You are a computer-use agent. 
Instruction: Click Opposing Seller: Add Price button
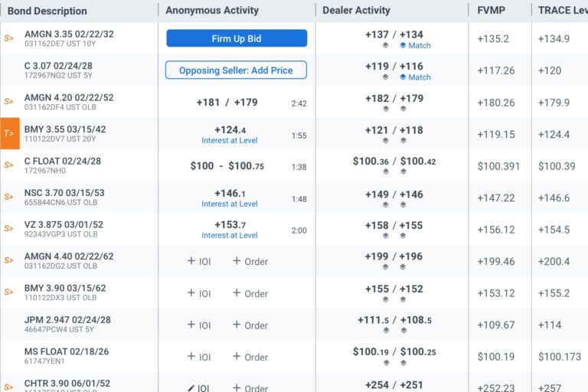pyautogui.click(x=236, y=70)
